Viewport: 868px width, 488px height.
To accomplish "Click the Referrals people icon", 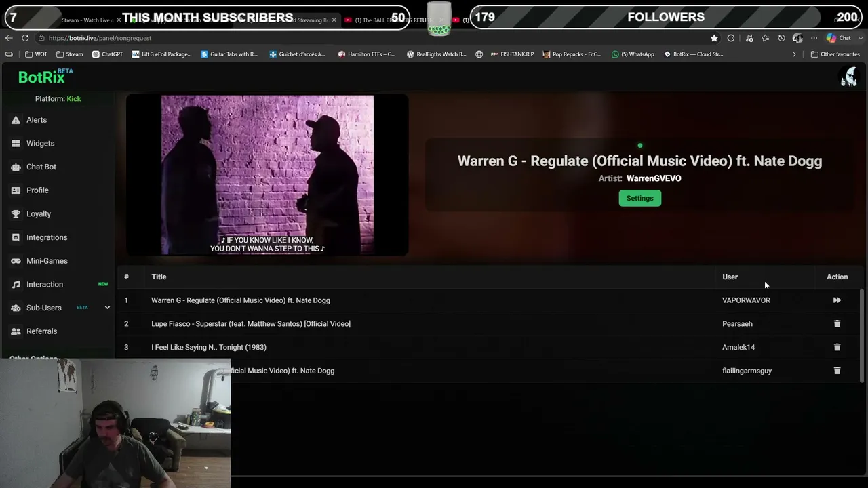I will [x=16, y=331].
